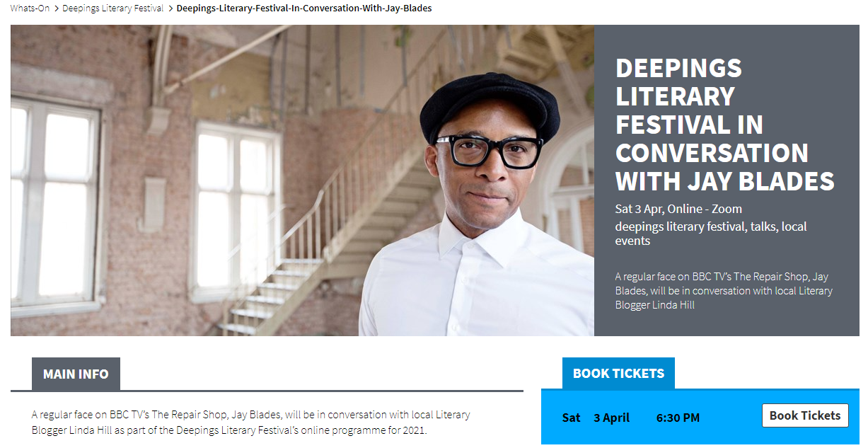
Task: Click the event description in the grey hero panel
Action: 723,290
